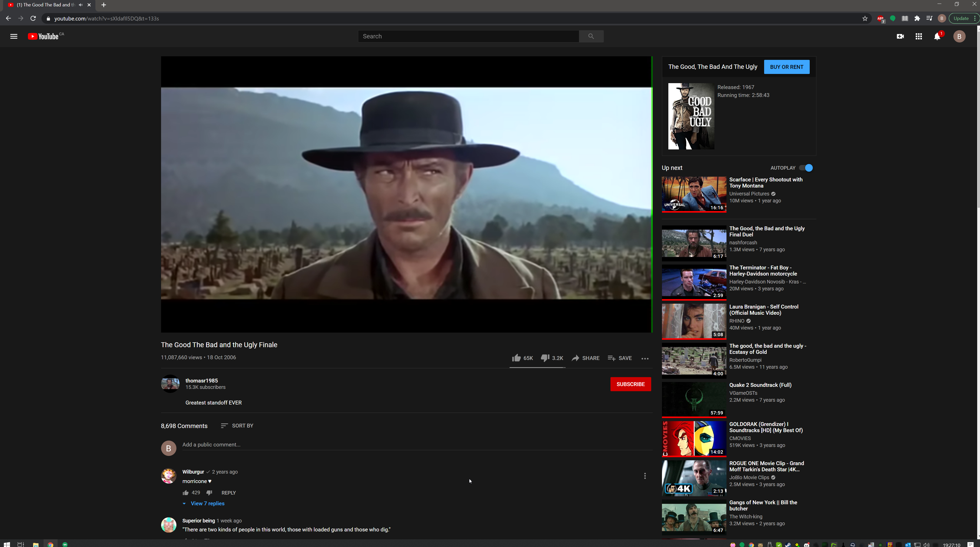Open the YouTube hamburger guide menu
Screen dimensions: 980x547
(x=14, y=37)
